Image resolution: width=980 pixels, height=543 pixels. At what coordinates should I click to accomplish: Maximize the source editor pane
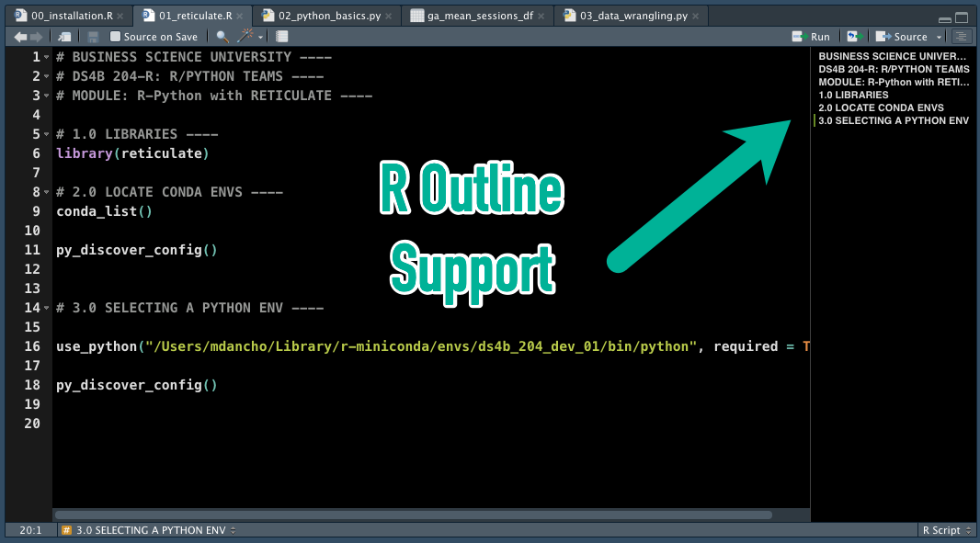tap(962, 18)
